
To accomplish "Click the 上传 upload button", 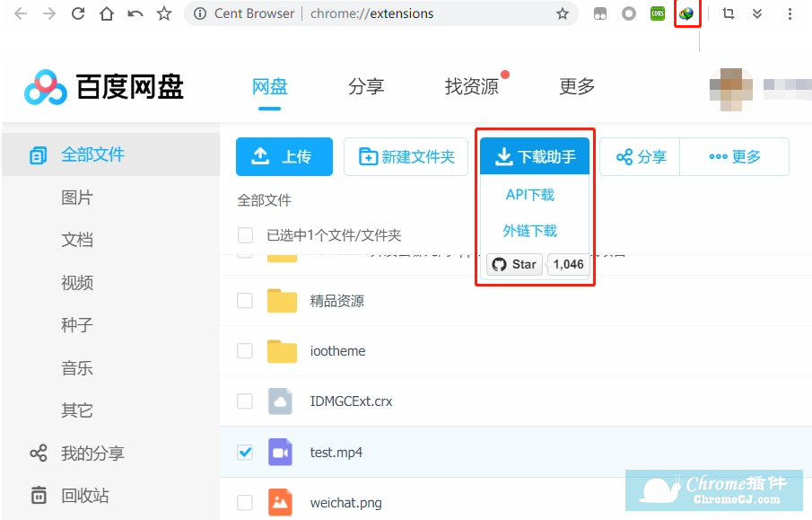I will point(284,156).
